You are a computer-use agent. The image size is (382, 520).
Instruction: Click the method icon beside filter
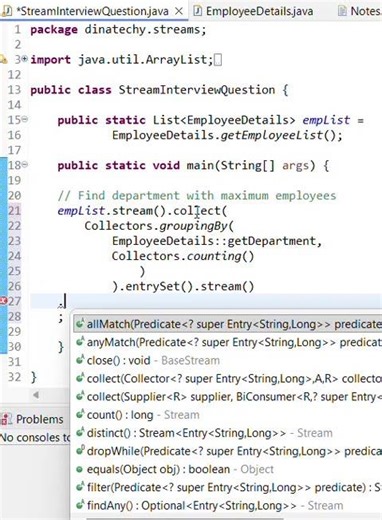(80, 487)
